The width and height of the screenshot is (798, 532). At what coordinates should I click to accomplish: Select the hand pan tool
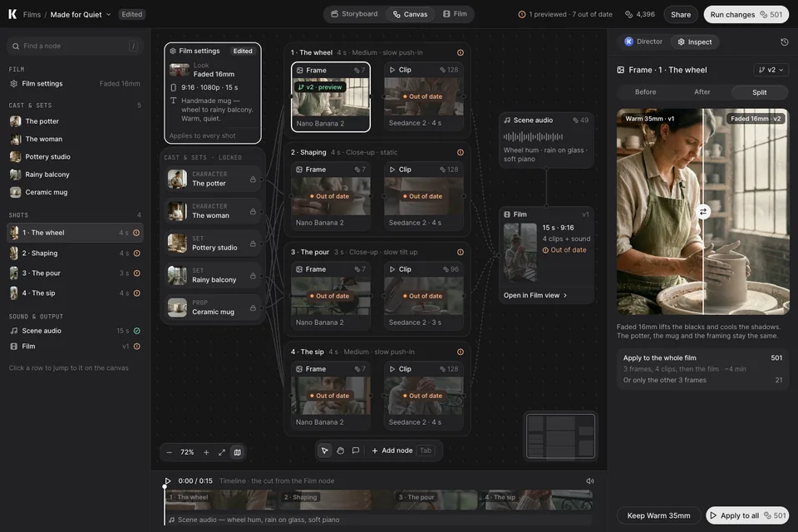point(341,451)
